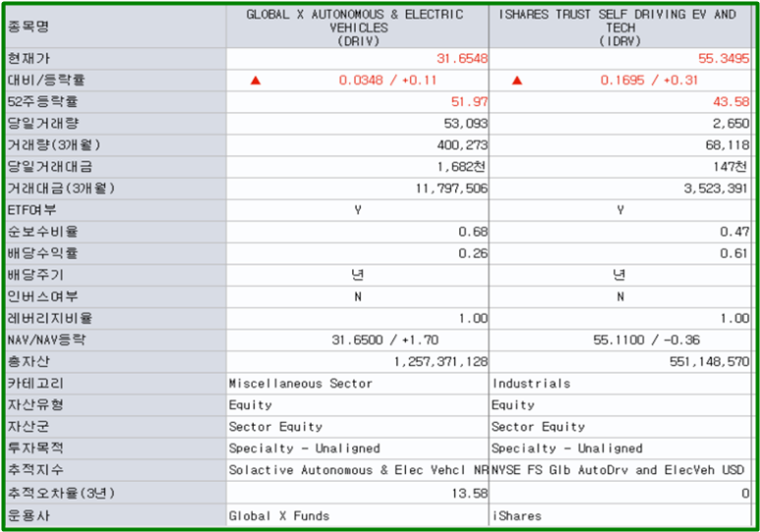Viewport: 760px width, 532px height.
Task: Click the 운용사 row label
Action: [x=29, y=515]
